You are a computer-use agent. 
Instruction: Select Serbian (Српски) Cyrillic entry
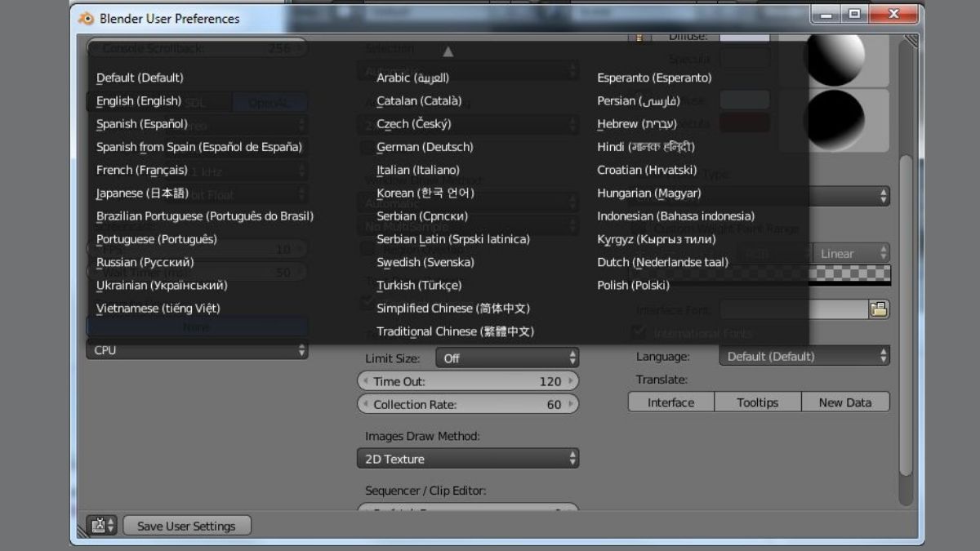pos(422,216)
